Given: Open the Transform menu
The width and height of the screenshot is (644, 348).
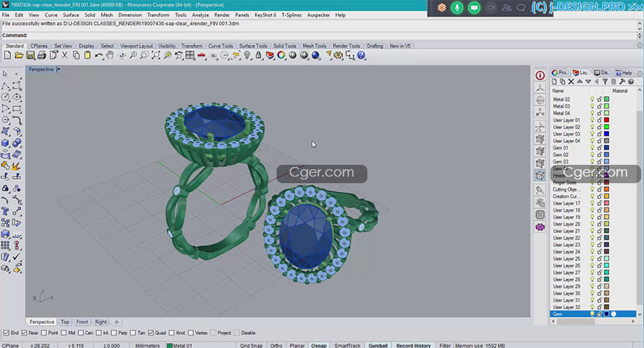Looking at the screenshot, I should click(x=158, y=15).
